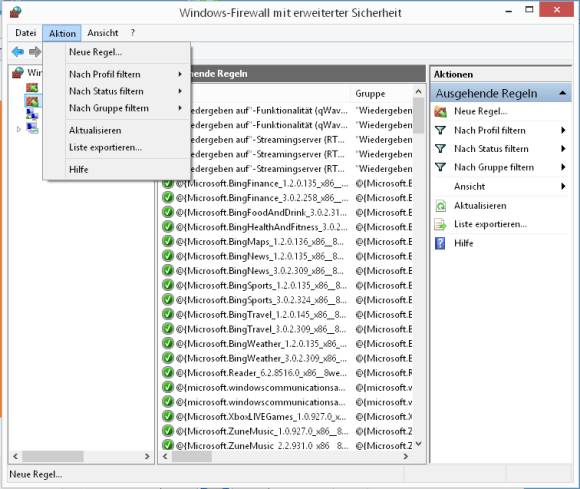The image size is (580, 489).
Task: Click green check icon of BingMaps rule
Action: coord(168,242)
